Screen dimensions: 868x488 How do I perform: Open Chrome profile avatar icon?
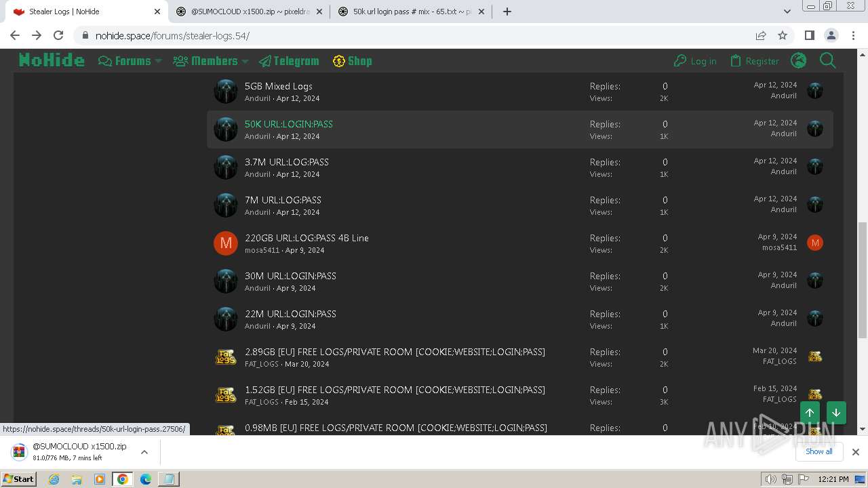coord(831,36)
